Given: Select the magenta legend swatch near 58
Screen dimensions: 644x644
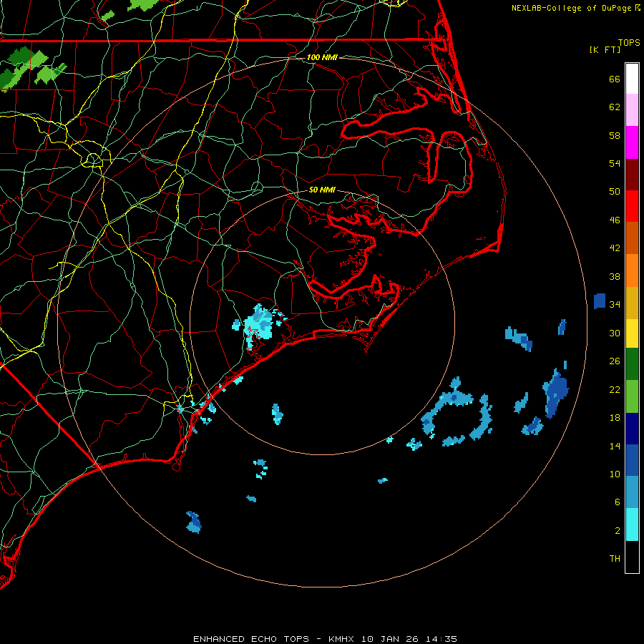Looking at the screenshot, I should pos(632,142).
